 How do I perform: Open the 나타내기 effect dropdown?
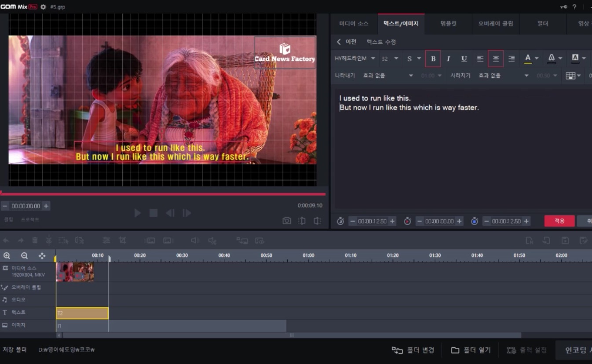click(x=388, y=76)
